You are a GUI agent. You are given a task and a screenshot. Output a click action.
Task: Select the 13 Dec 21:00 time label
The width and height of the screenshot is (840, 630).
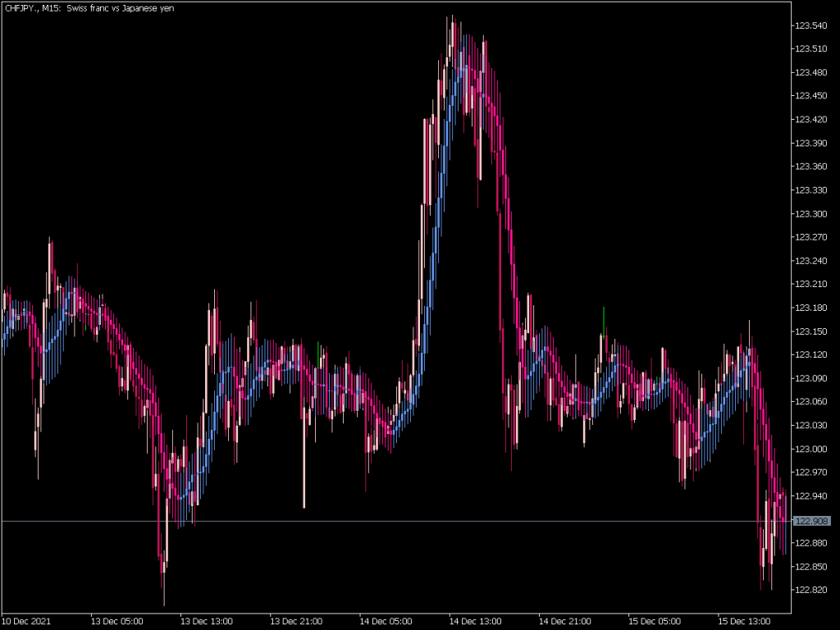point(296,621)
